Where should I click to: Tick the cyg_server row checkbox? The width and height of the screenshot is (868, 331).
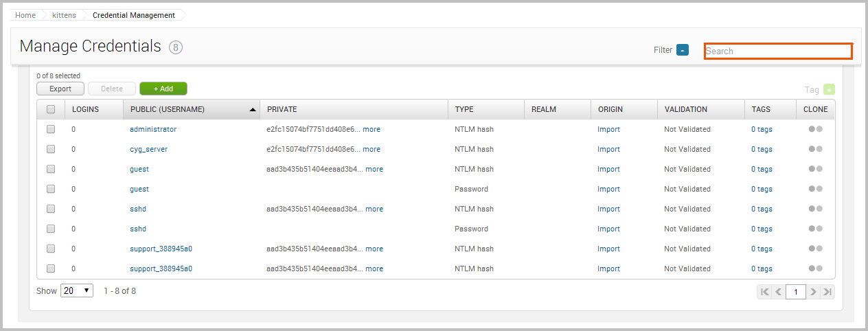pos(51,149)
